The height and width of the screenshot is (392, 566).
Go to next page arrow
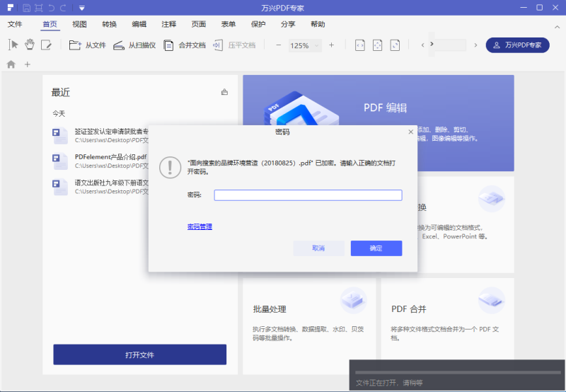(x=475, y=45)
